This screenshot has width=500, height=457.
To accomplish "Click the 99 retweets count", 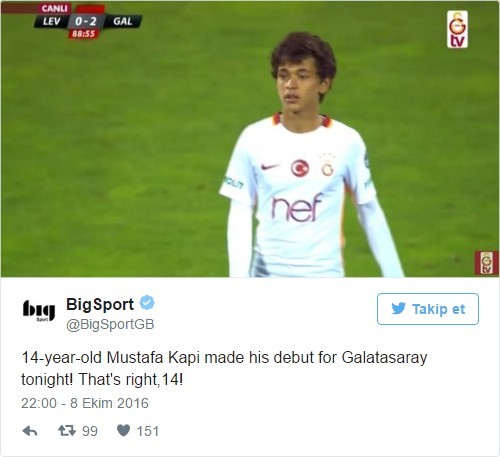I will tap(90, 431).
